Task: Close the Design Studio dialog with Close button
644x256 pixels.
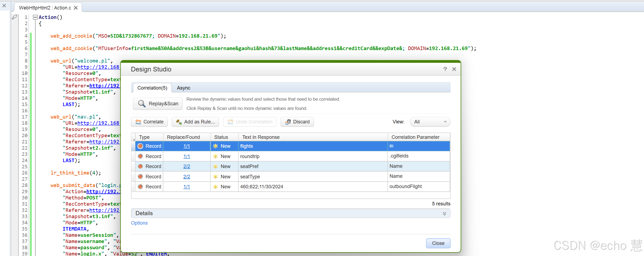Action: click(438, 243)
